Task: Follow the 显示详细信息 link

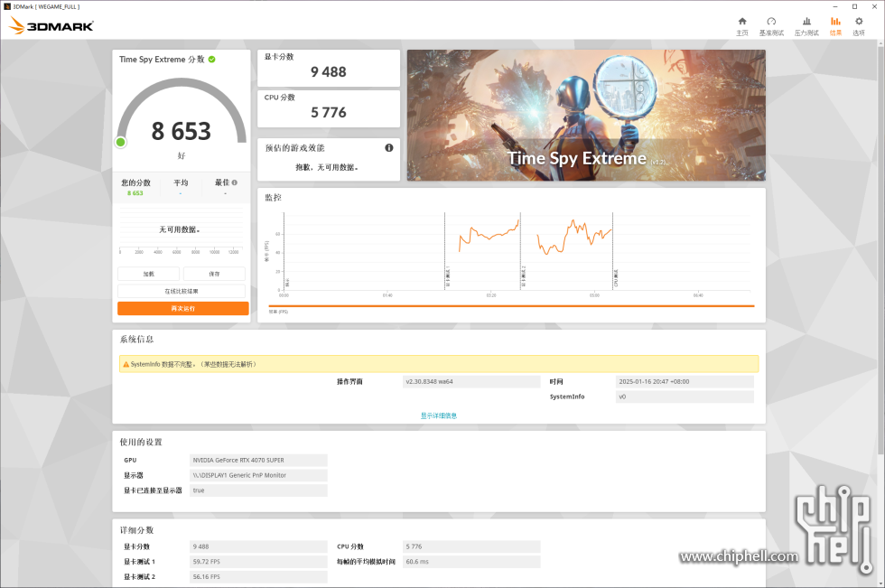Action: pos(439,415)
